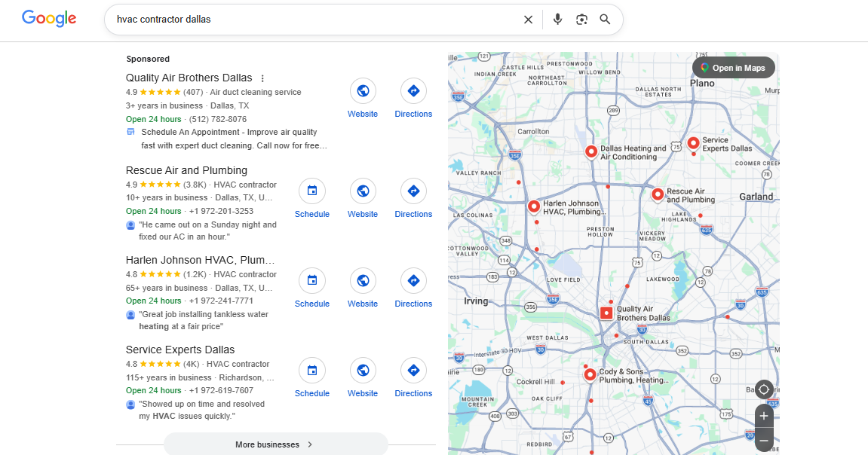Visit Harlen Johnson HVAC website

(x=363, y=289)
